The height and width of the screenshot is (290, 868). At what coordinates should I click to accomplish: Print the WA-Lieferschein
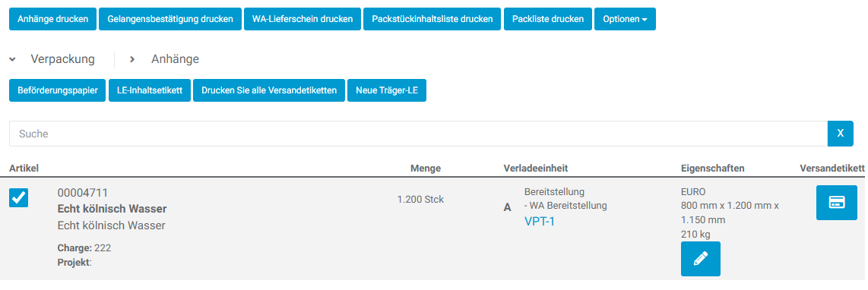click(x=303, y=19)
